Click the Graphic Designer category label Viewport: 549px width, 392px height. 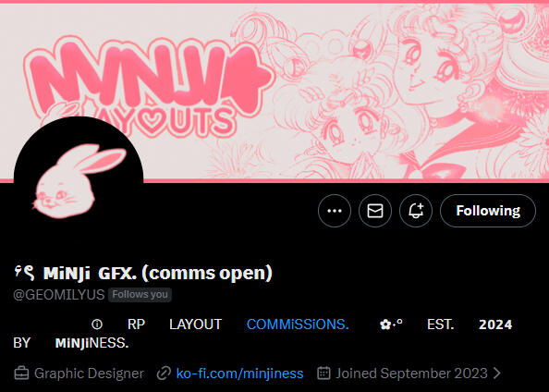click(89, 374)
